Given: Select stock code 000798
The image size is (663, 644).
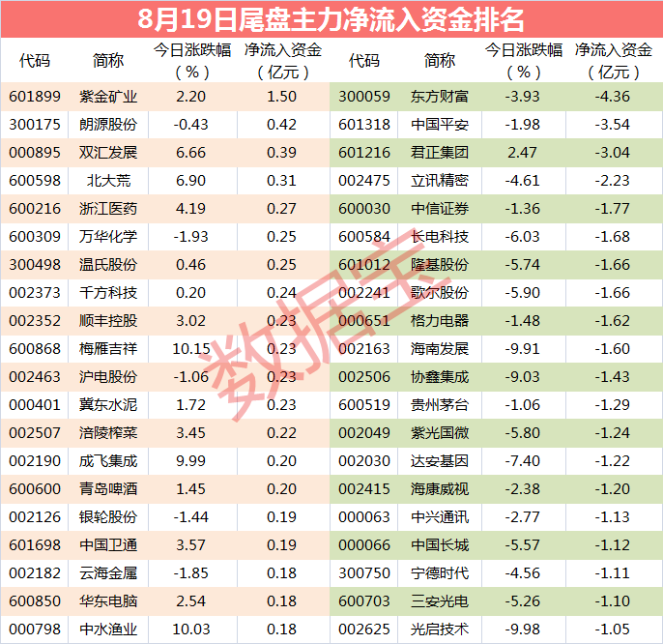Looking at the screenshot, I should (x=35, y=629).
